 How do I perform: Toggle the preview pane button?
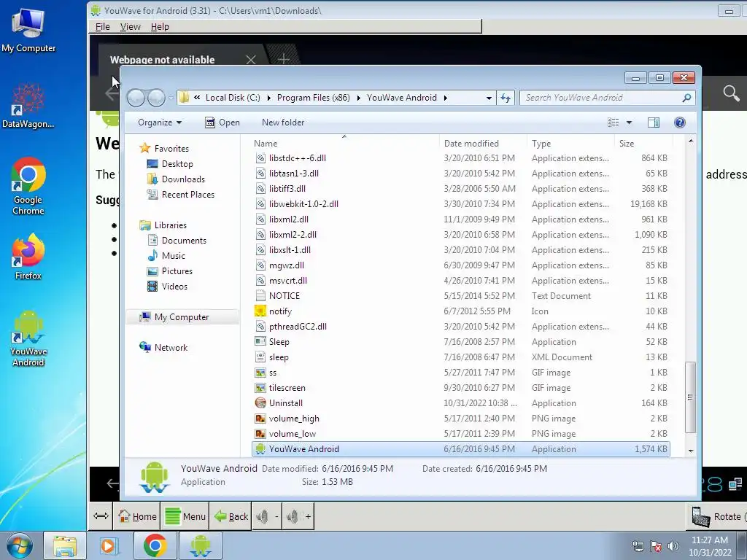pos(654,122)
